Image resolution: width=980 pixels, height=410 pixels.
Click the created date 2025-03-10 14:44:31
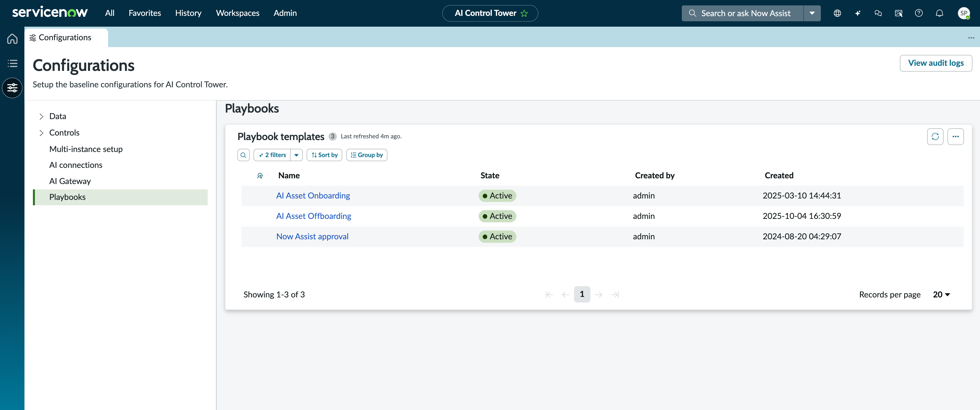pos(802,196)
